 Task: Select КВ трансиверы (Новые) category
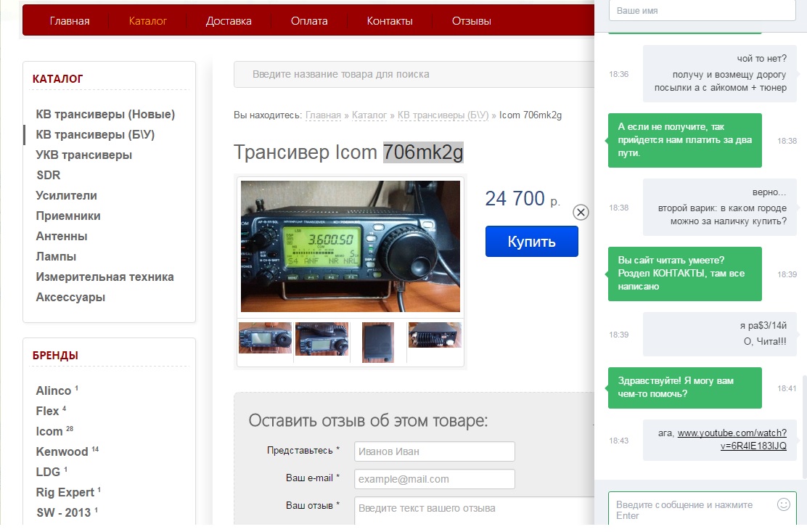coord(105,114)
